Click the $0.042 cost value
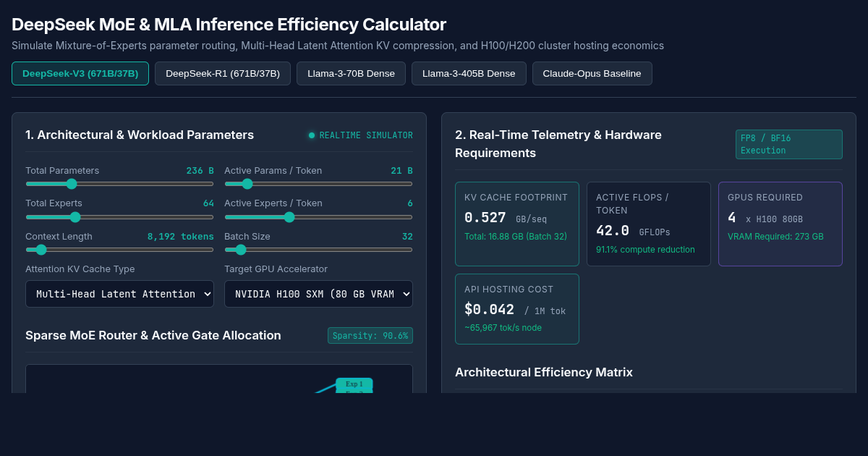The image size is (868, 456). click(x=489, y=310)
